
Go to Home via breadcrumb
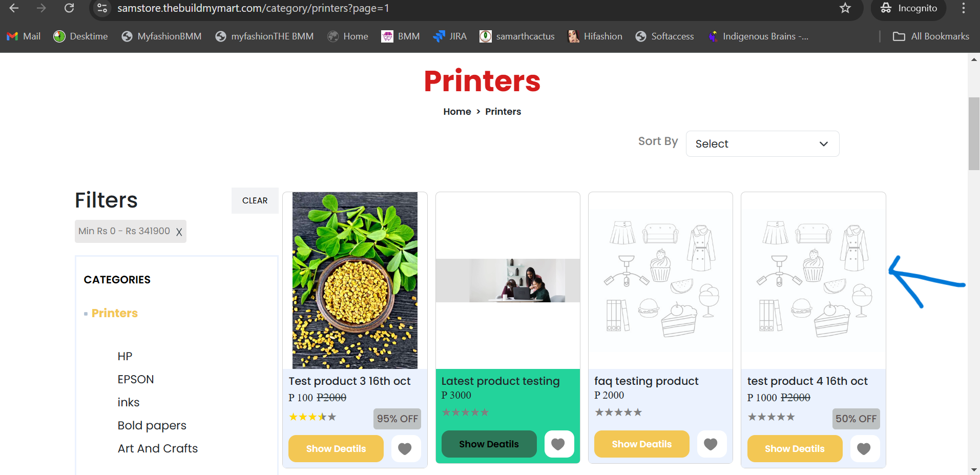(x=457, y=112)
